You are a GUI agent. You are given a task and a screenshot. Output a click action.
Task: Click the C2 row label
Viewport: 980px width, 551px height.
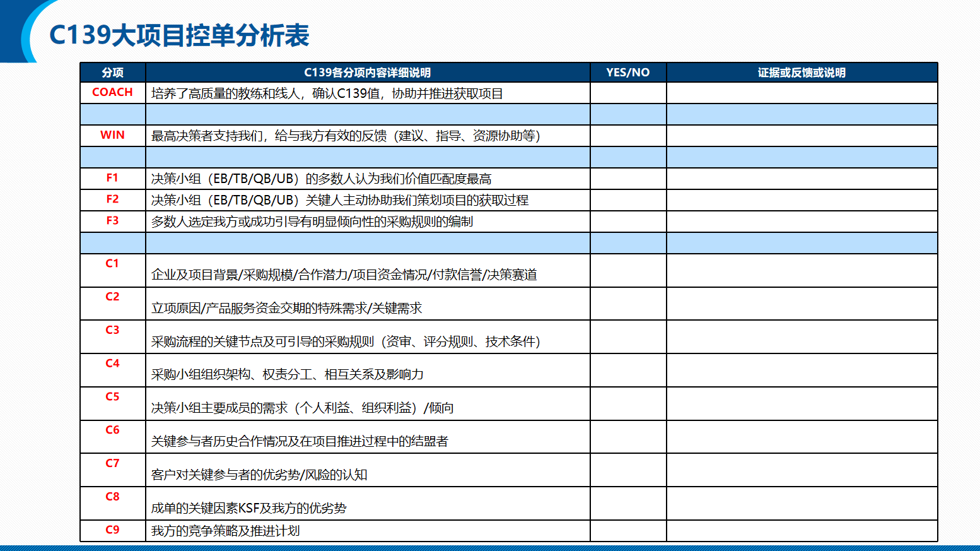113,297
